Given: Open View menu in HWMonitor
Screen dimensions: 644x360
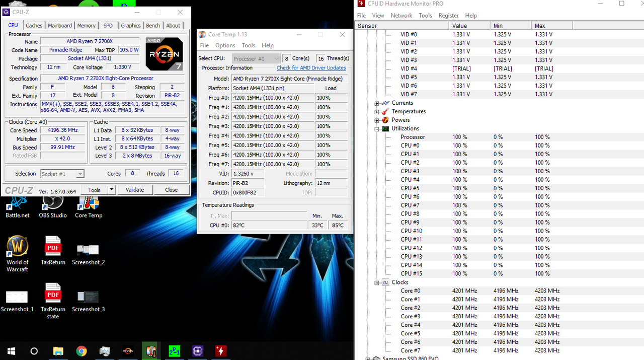Looking at the screenshot, I should pyautogui.click(x=378, y=16).
